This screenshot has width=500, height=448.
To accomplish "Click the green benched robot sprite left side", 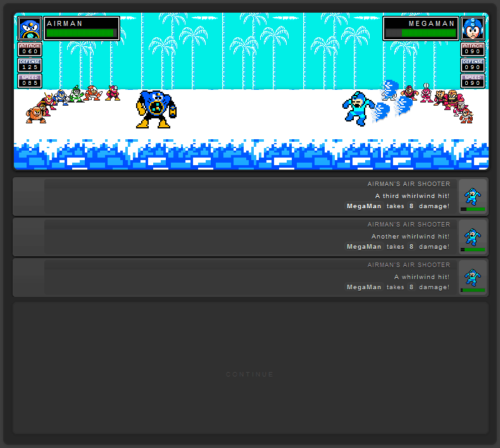I will pos(77,94).
